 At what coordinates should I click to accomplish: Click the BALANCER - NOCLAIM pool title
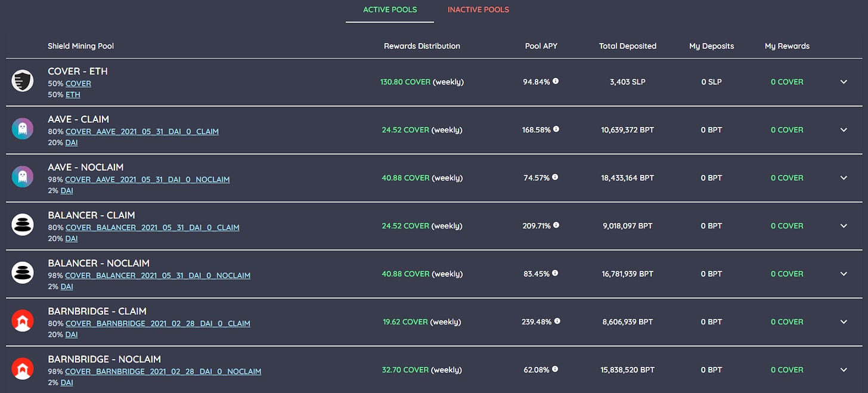[x=98, y=263]
